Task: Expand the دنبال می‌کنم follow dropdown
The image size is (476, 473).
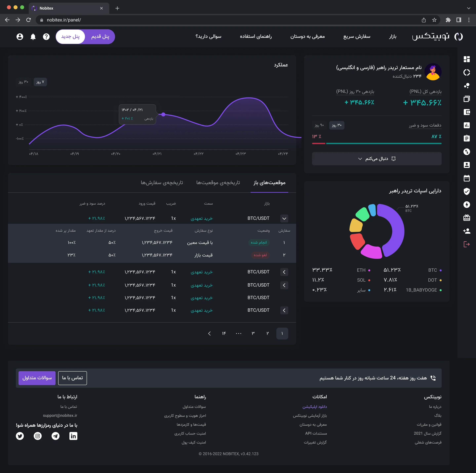Action: tap(377, 159)
